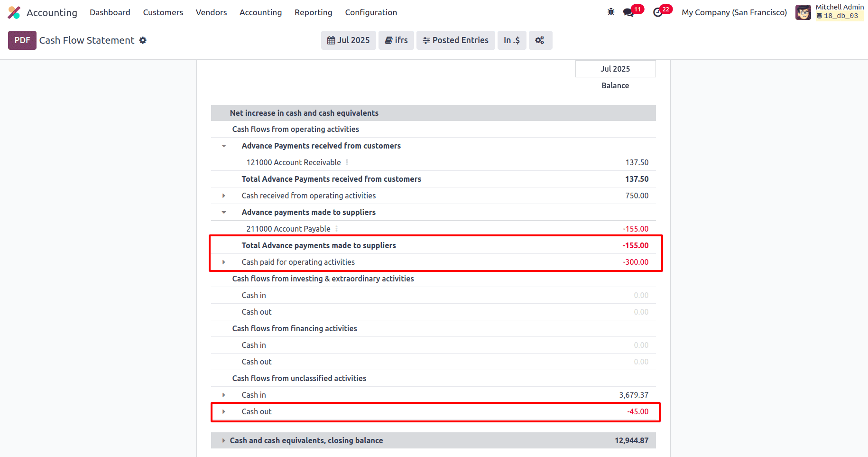Image resolution: width=868 pixels, height=457 pixels.
Task: Open the Reporting menu
Action: click(x=314, y=12)
